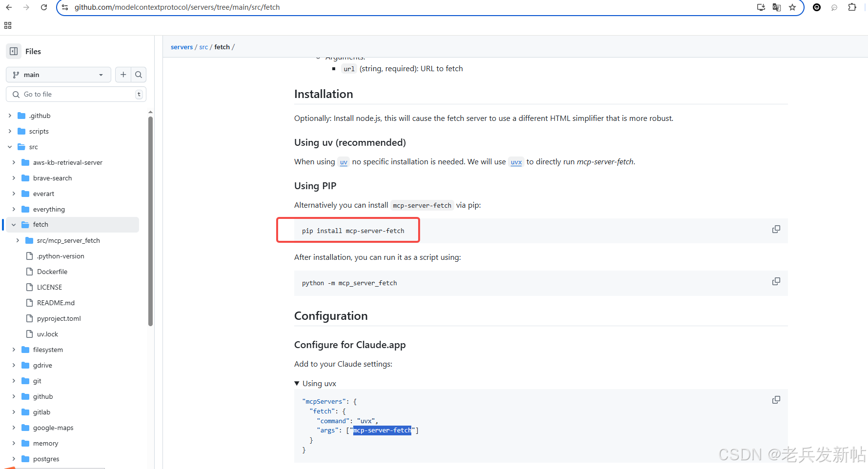Focus the Go to file search field
Screen dimensions: 868x469
click(76, 94)
